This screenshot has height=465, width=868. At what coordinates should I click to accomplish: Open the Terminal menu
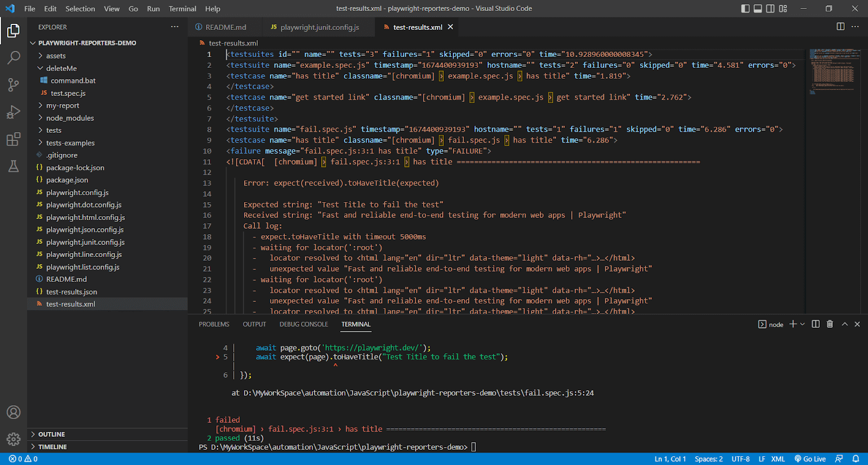click(x=182, y=9)
